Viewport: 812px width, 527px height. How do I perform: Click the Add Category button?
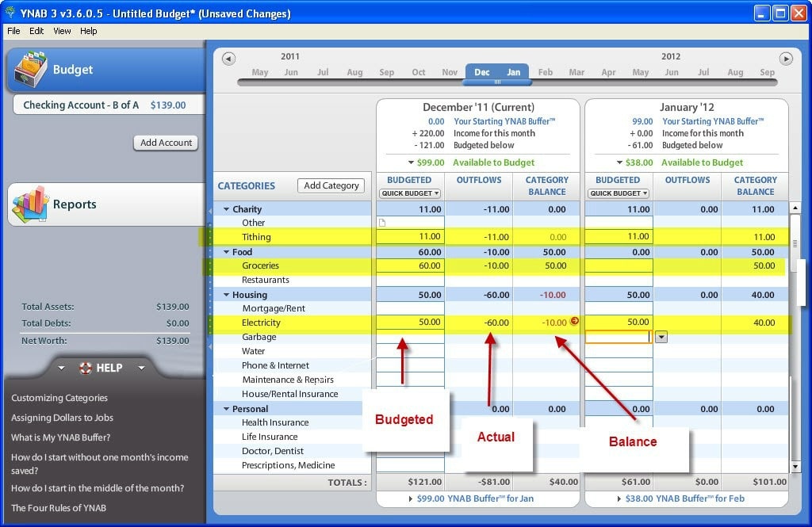[x=331, y=185]
